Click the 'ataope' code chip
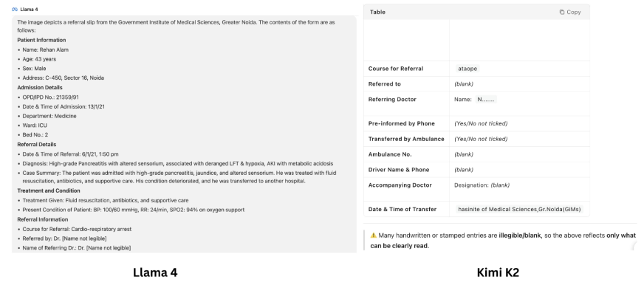The image size is (644, 288). tap(467, 69)
